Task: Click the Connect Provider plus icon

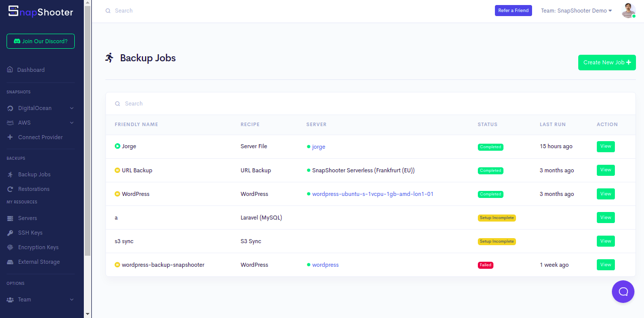Action: 10,137
